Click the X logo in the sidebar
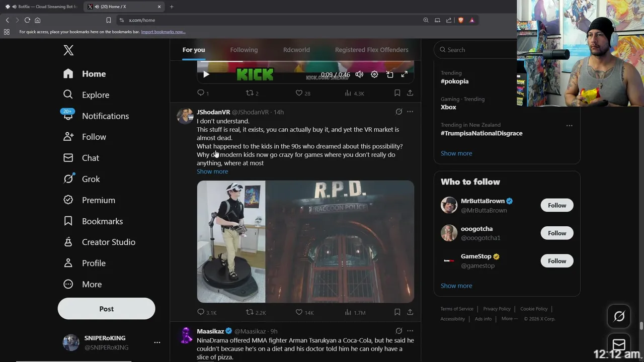Image resolution: width=644 pixels, height=362 pixels. tap(68, 50)
